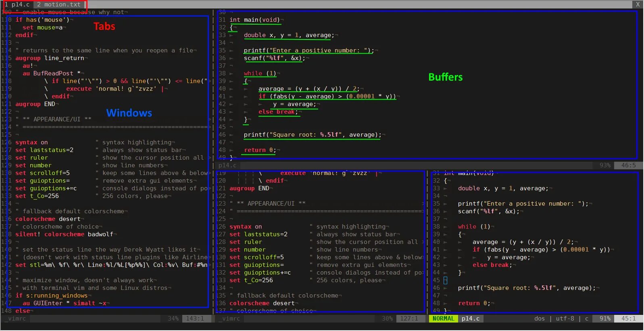This screenshot has width=644, height=331.
Task: Switch to the "1 p14.c" tab
Action: click(x=17, y=4)
